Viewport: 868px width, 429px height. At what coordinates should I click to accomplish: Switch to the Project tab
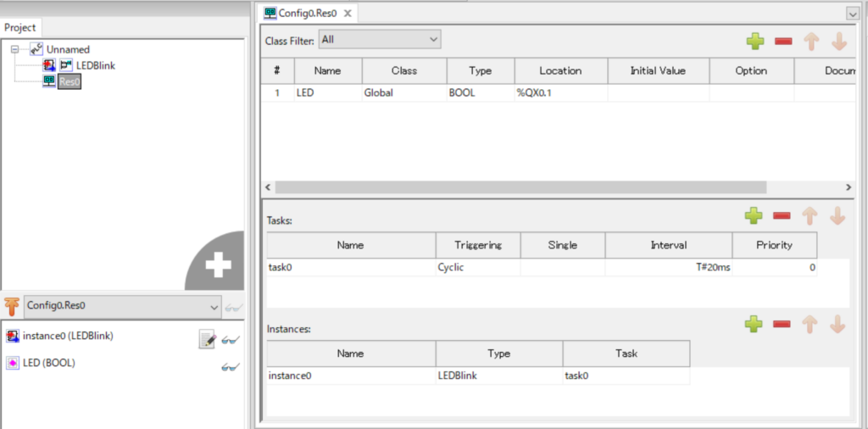[x=20, y=27]
